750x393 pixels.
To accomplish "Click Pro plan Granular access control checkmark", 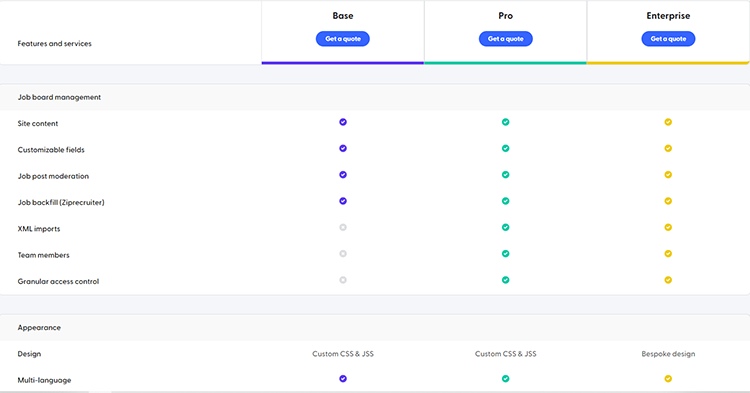I will click(506, 280).
